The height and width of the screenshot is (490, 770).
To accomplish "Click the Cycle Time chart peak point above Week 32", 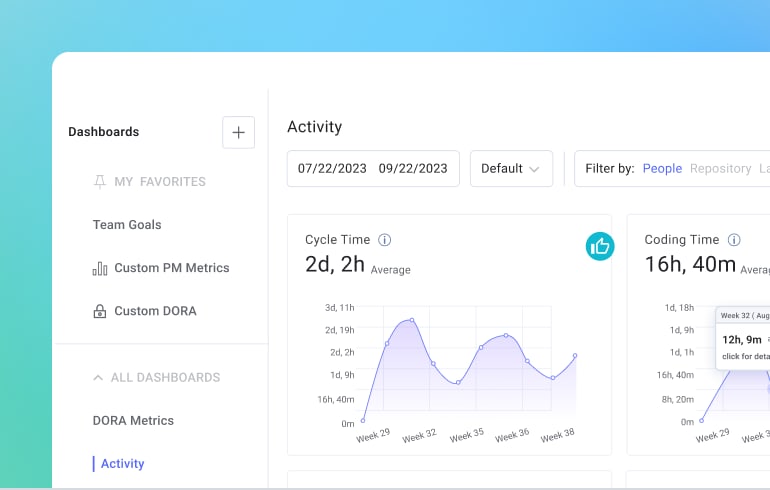I will tap(412, 320).
